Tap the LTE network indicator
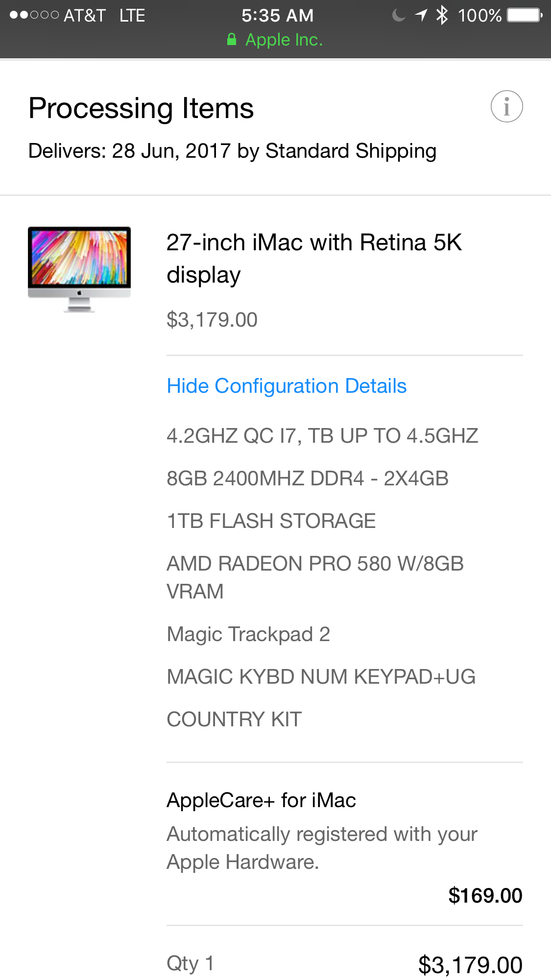 [x=132, y=15]
